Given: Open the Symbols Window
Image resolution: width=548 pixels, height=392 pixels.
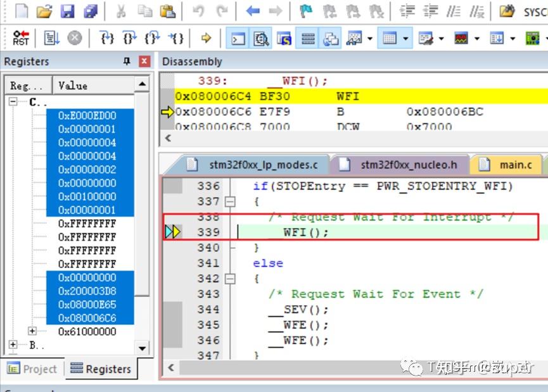Looking at the screenshot, I should pos(284,38).
